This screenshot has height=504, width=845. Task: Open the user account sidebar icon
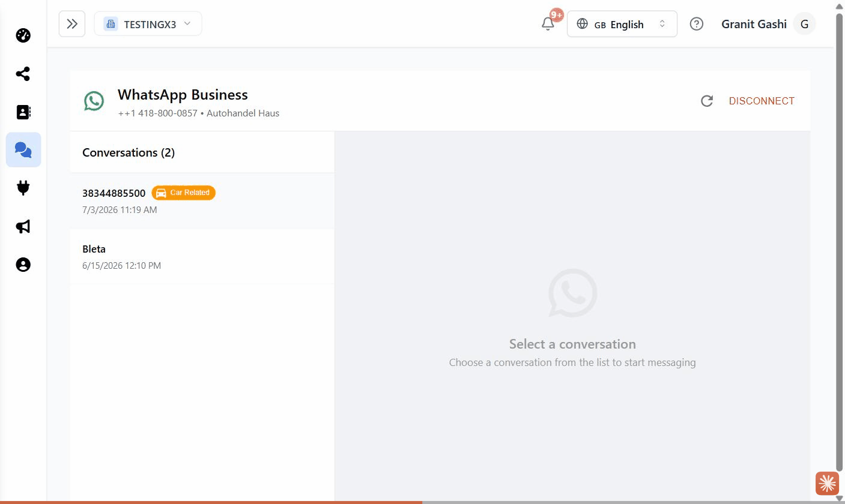(23, 265)
